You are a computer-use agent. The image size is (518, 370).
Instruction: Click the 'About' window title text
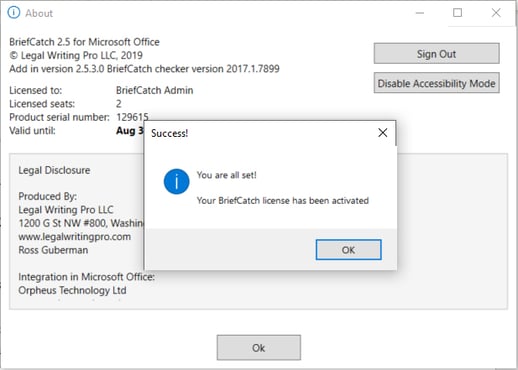point(39,13)
